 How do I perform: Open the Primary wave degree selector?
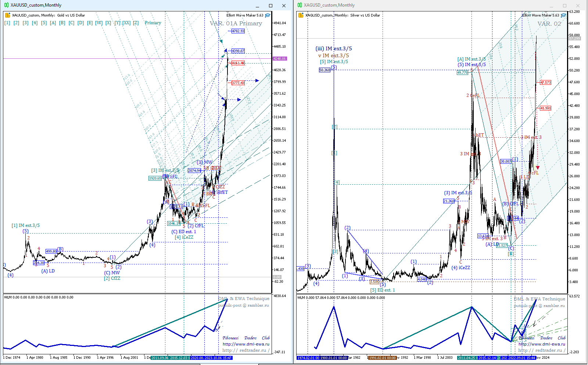tap(153, 23)
